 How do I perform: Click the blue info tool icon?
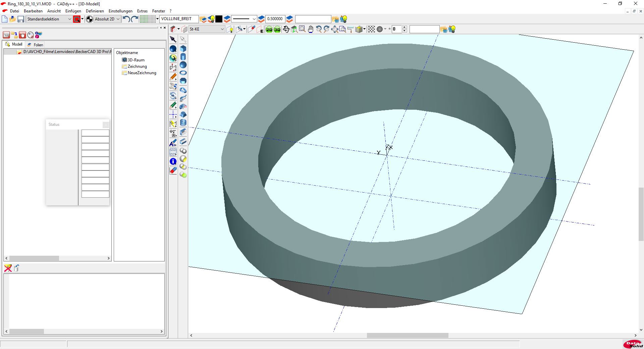pos(173,161)
